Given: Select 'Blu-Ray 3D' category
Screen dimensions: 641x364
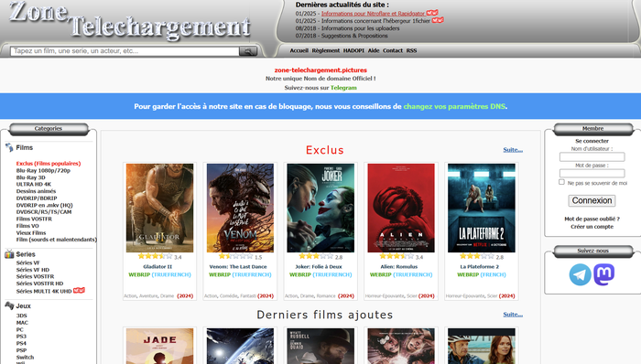Looking at the screenshot, I should [30, 177].
